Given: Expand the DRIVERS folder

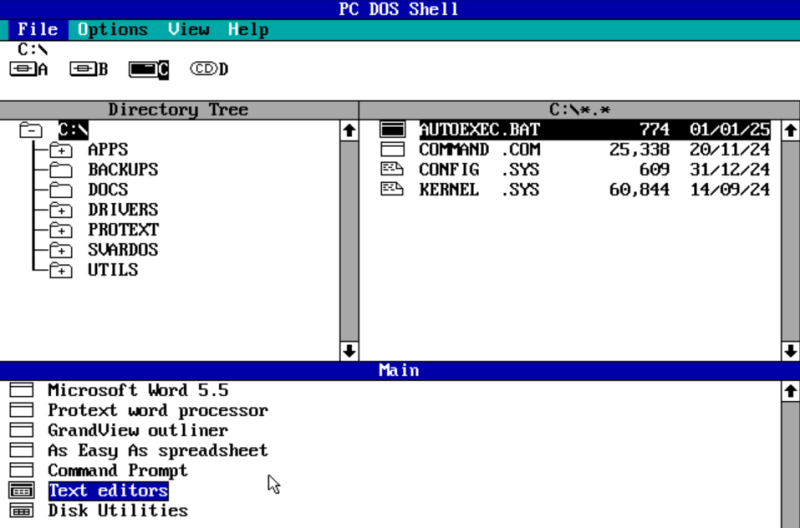Looking at the screenshot, I should pyautogui.click(x=61, y=210).
